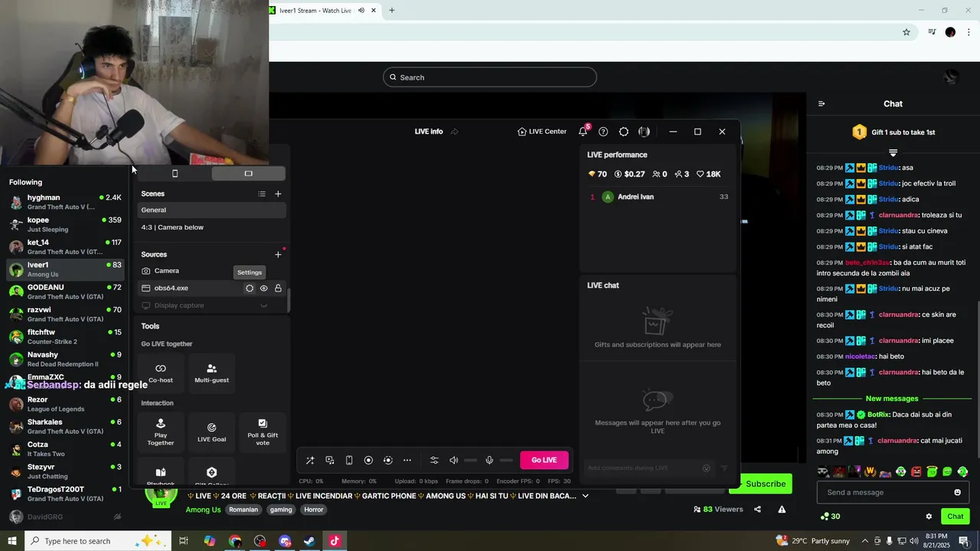This screenshot has height=551, width=980.
Task: Open the Multi-guest tool
Action: (211, 373)
